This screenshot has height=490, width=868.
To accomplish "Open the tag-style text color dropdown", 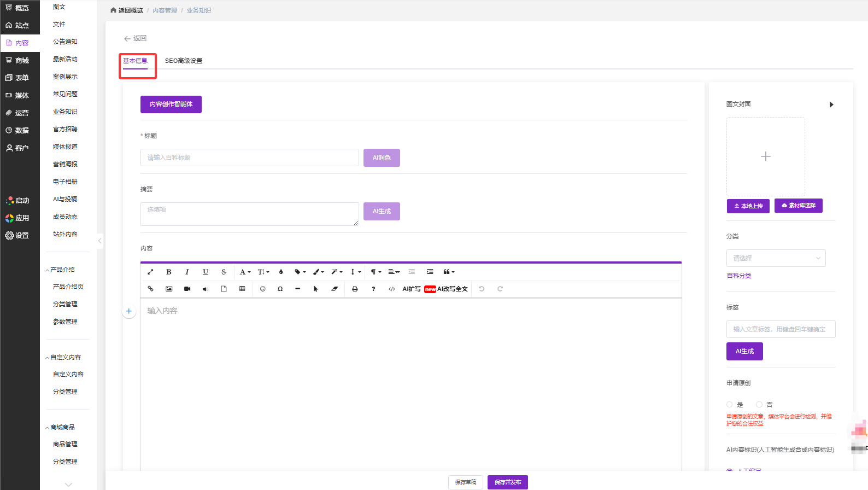I will click(x=300, y=272).
